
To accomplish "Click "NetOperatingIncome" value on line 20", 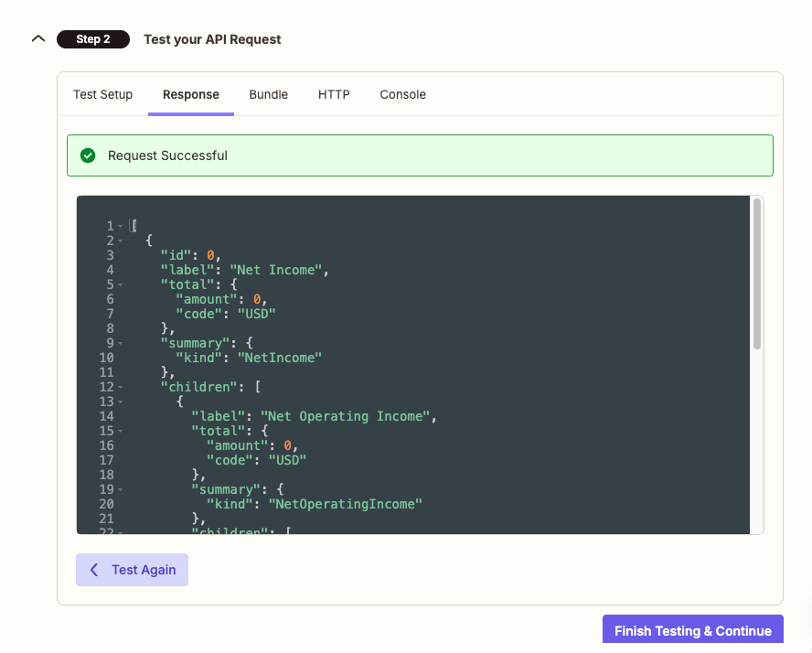I will coord(346,504).
